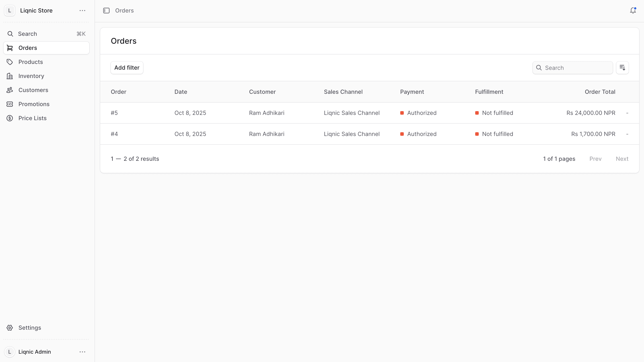The width and height of the screenshot is (644, 362).
Task: Open Inventory using the building icon
Action: click(x=10, y=76)
